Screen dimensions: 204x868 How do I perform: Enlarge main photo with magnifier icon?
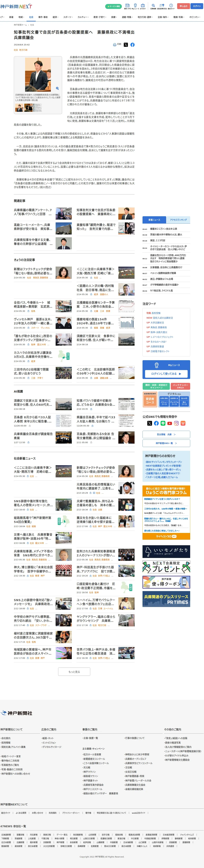pos(57,88)
